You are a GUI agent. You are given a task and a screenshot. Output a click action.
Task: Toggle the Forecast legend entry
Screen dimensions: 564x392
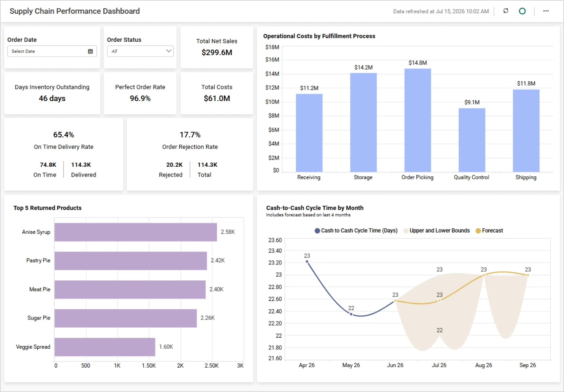[490, 231]
